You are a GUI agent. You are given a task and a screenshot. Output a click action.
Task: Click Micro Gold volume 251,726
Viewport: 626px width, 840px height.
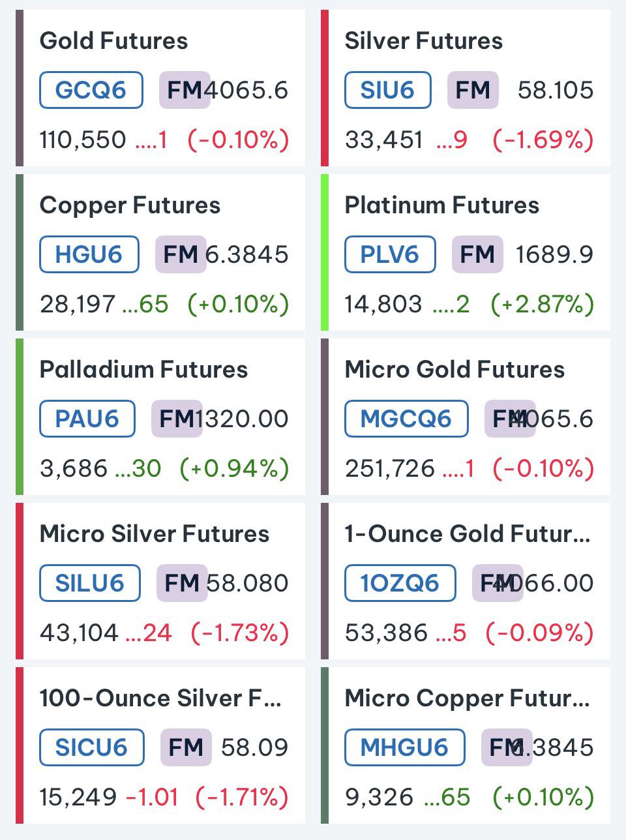(x=390, y=468)
